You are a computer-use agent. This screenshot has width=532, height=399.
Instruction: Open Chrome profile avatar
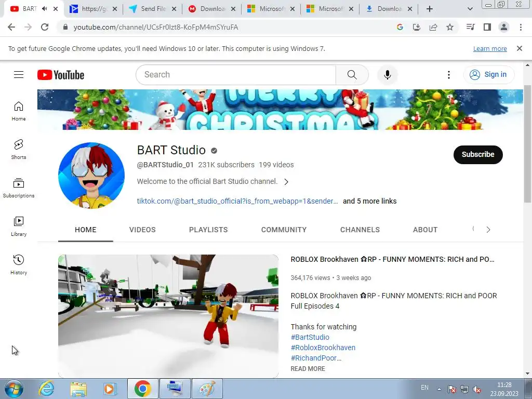504,27
